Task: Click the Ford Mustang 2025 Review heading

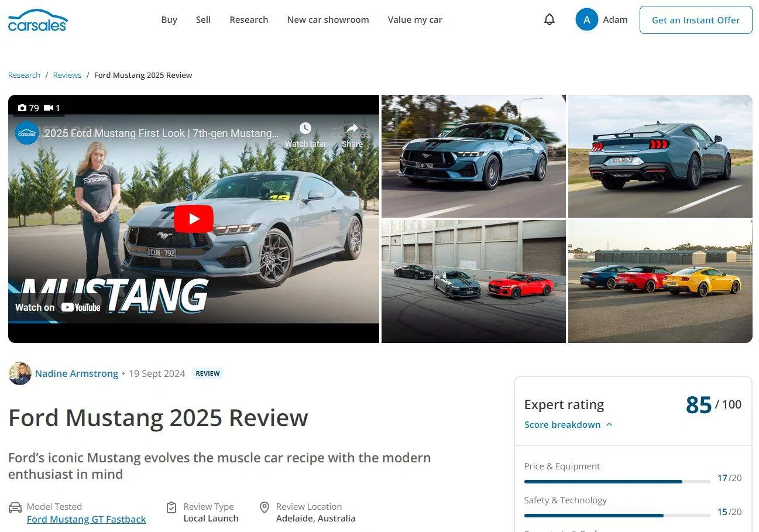Action: point(158,418)
